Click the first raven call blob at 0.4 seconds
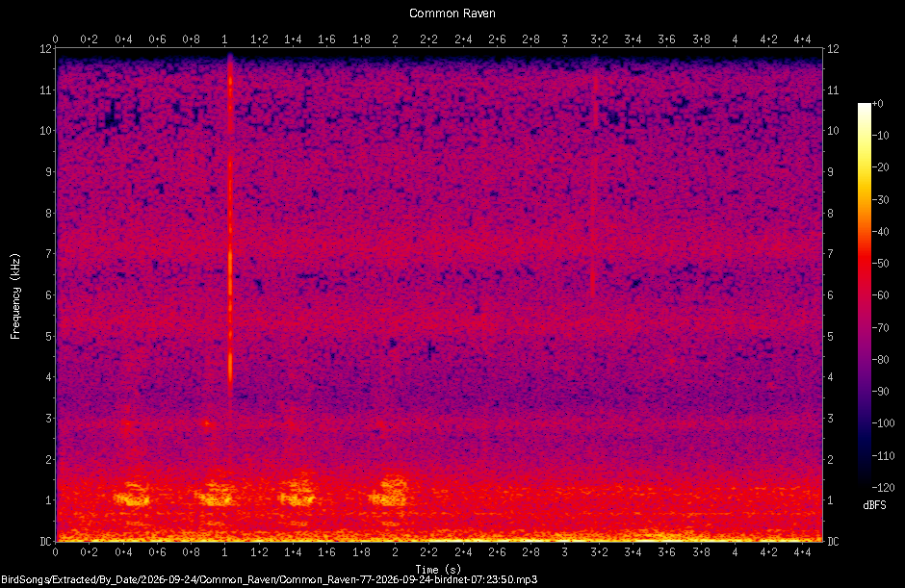905x588 pixels. pos(133,495)
